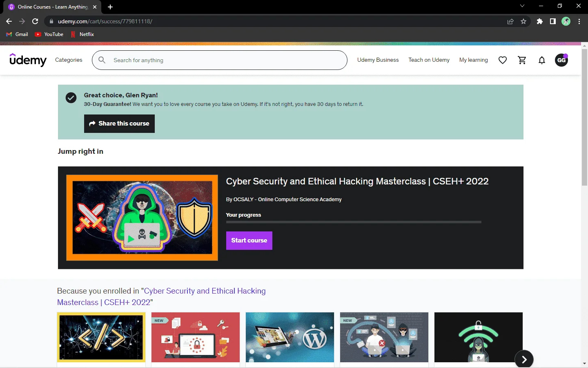The width and height of the screenshot is (588, 368).
Task: Click the page vertical scrollbar
Action: (584, 118)
